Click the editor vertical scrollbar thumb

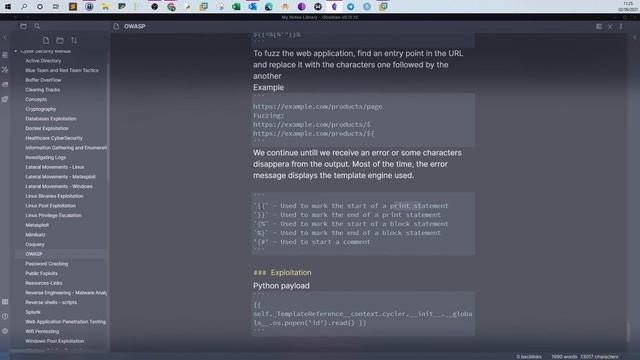pos(629,331)
